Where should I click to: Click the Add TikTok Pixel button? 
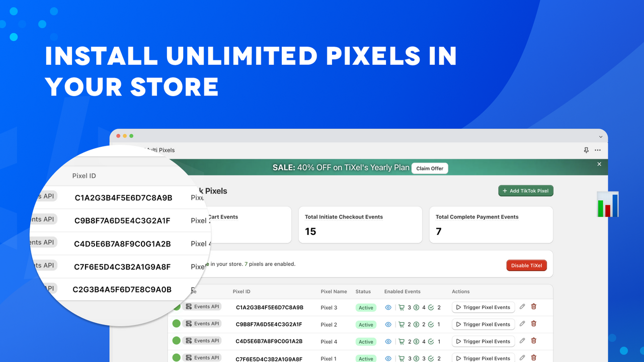pos(526,191)
